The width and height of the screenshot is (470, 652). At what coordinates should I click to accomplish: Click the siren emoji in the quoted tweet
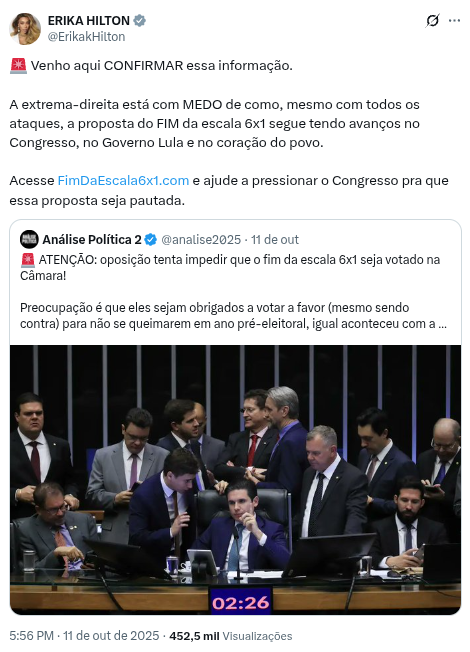[x=27, y=259]
